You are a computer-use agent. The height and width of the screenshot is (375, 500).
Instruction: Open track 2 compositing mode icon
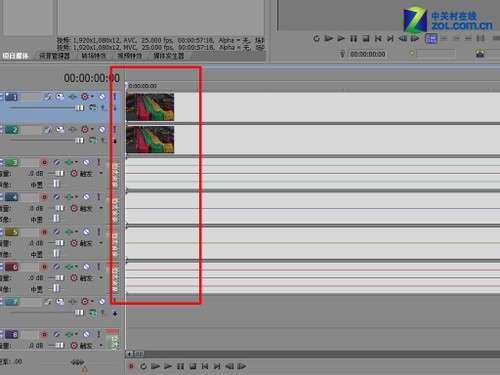point(93,141)
